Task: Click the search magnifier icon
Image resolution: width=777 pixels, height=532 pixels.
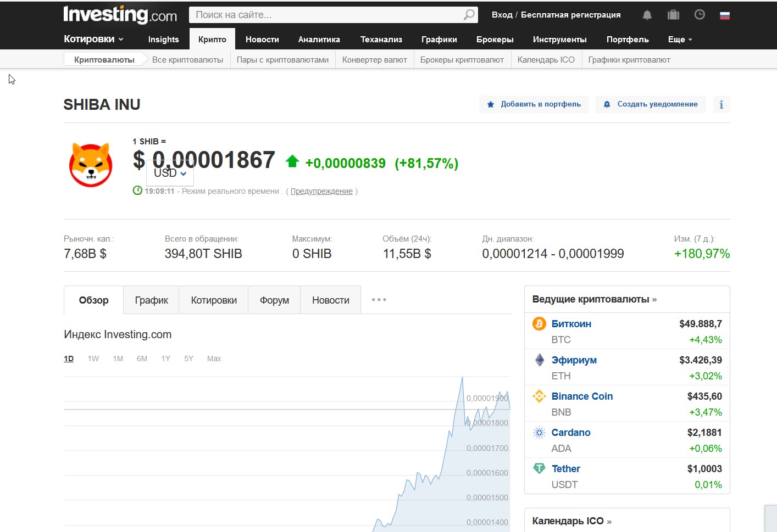Action: coord(469,15)
